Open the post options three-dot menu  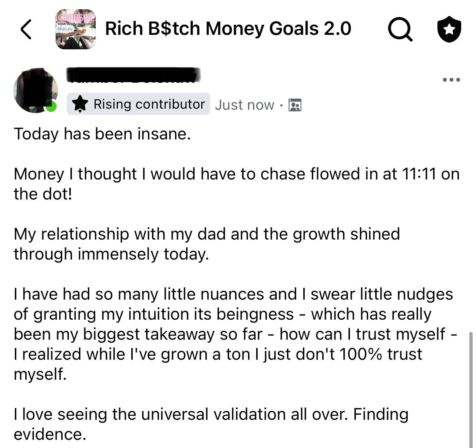coord(452,79)
